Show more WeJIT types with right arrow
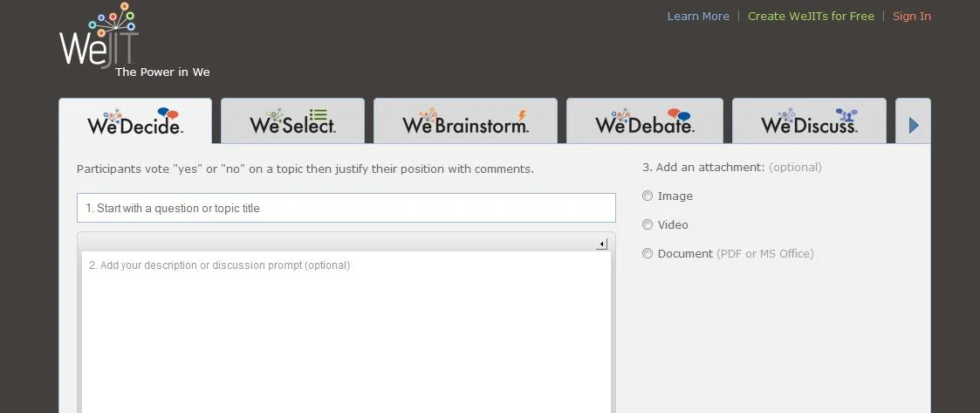The height and width of the screenshot is (413, 980). click(x=914, y=125)
